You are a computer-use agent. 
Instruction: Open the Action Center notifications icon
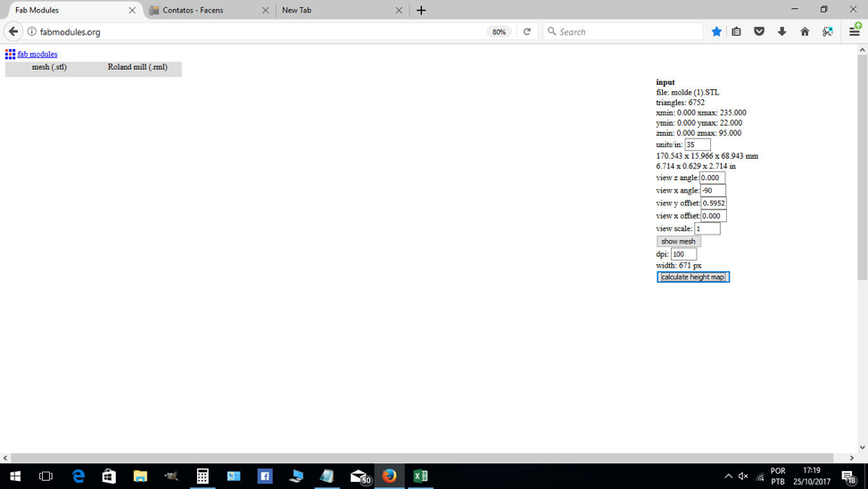click(x=849, y=477)
